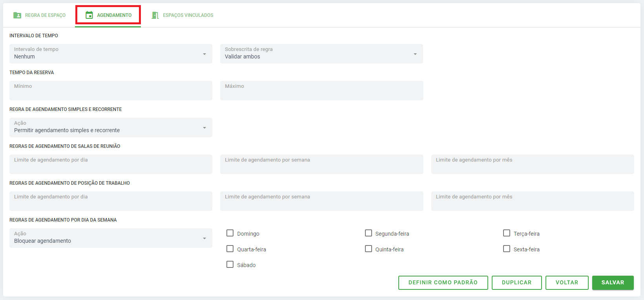
Task: Check the Domingo checkbox
Action: [230, 233]
